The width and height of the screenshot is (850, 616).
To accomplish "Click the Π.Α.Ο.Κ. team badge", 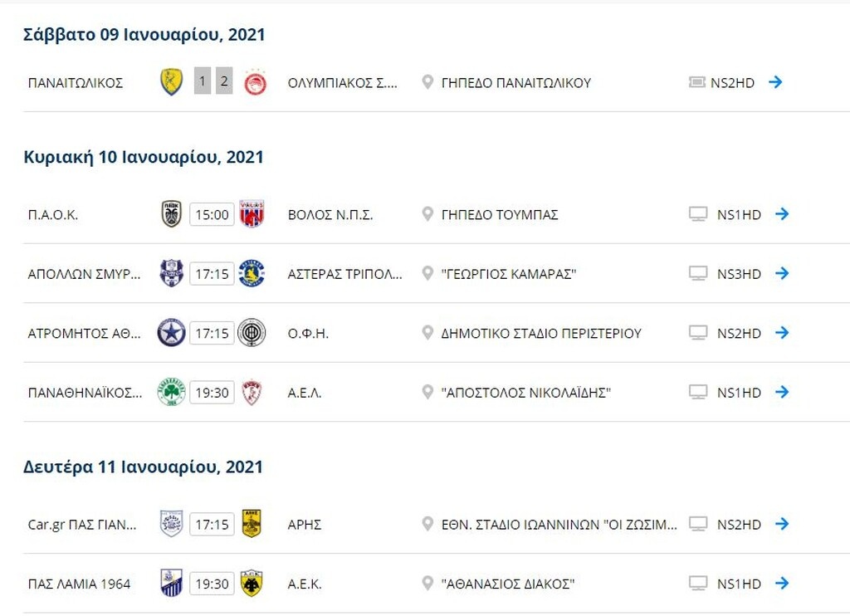I will 171,214.
